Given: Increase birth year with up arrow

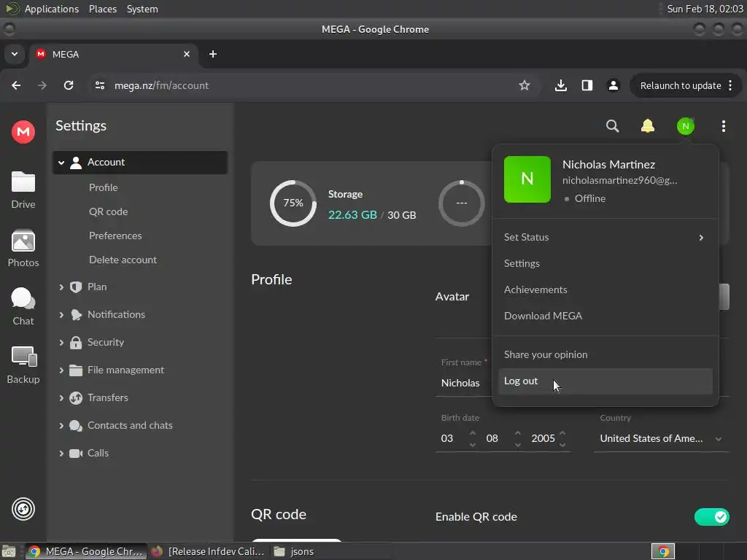Looking at the screenshot, I should pyautogui.click(x=562, y=433).
